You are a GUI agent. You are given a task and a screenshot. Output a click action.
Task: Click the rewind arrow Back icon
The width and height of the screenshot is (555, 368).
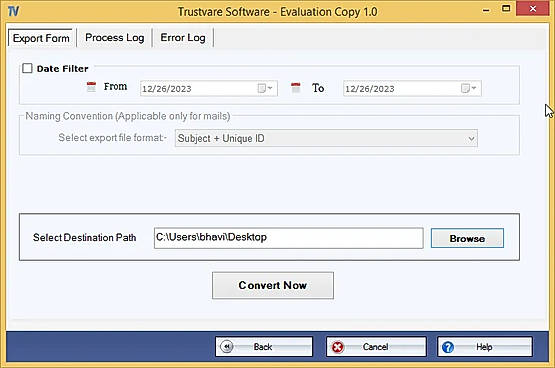point(227,346)
